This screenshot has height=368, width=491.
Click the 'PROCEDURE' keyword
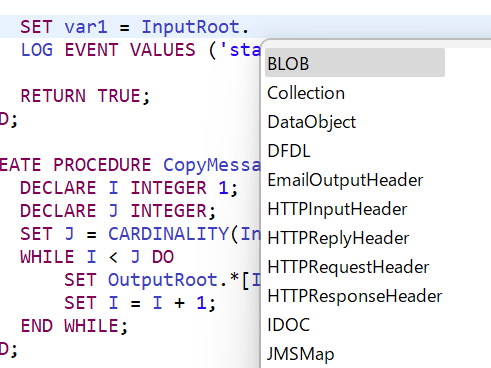[102, 165]
